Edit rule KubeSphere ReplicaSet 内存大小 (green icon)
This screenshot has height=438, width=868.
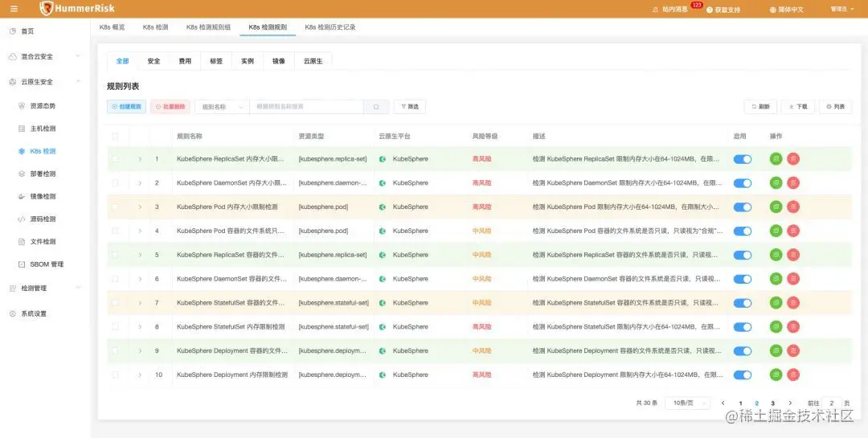[x=776, y=159]
